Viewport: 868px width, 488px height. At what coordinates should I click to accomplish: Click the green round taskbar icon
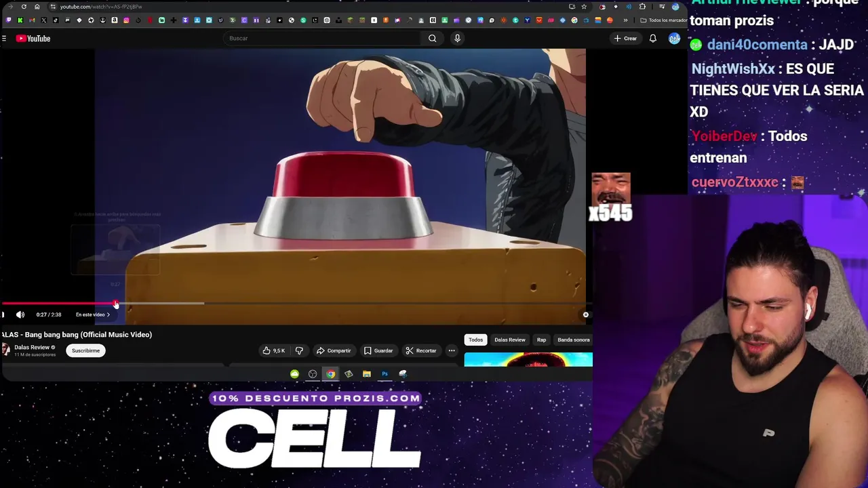click(294, 374)
